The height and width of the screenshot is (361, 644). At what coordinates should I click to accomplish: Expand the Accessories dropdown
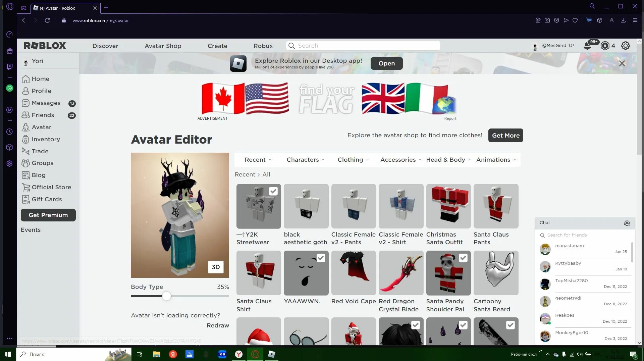click(x=400, y=160)
